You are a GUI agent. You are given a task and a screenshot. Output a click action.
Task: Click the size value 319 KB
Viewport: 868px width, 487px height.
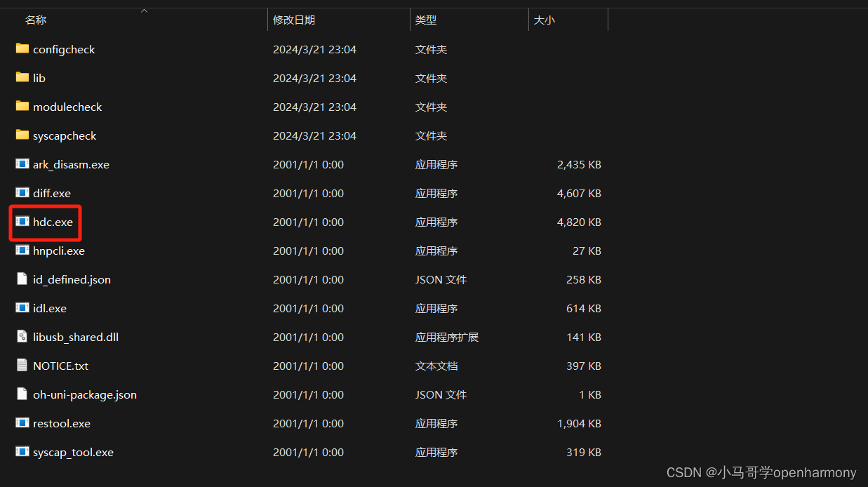click(x=584, y=453)
